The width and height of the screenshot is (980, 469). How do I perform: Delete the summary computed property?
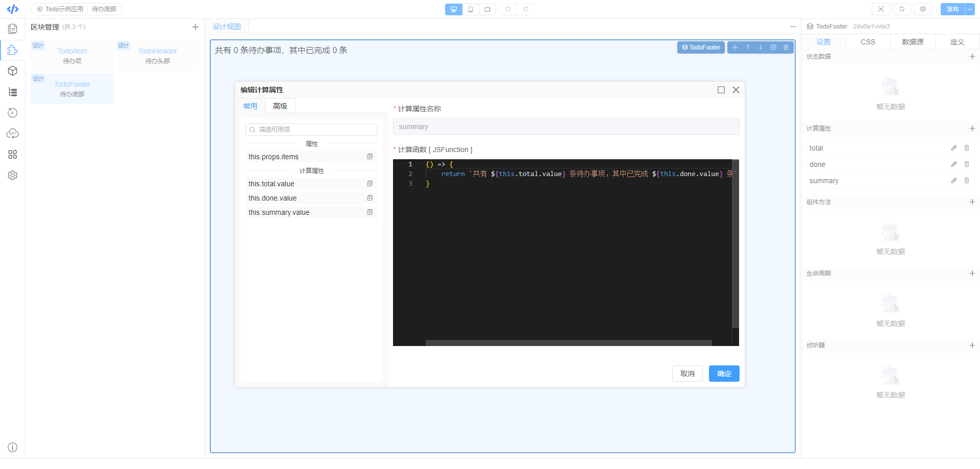pyautogui.click(x=967, y=181)
